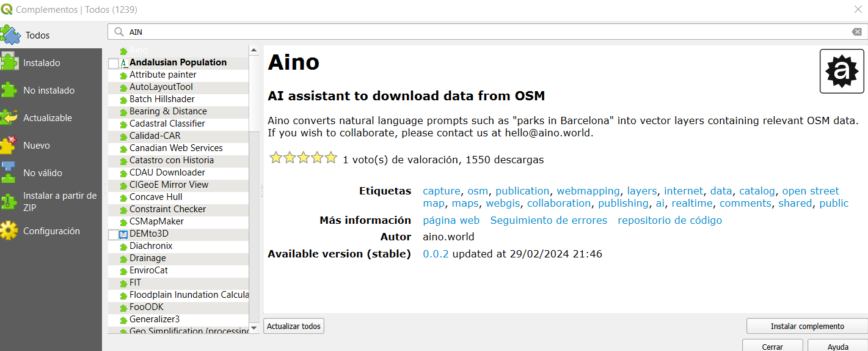Open the No válido plugins icon
This screenshot has height=351, width=868.
9,172
